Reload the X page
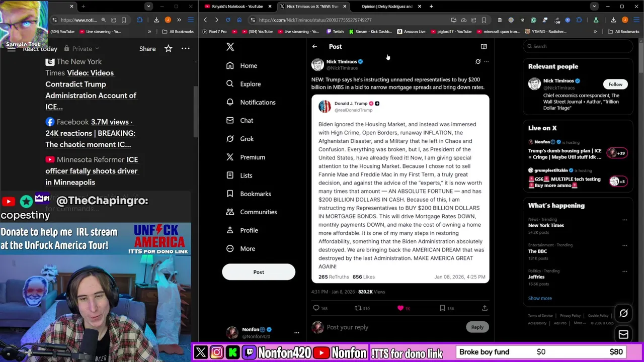This screenshot has width=644, height=362. click(x=228, y=20)
